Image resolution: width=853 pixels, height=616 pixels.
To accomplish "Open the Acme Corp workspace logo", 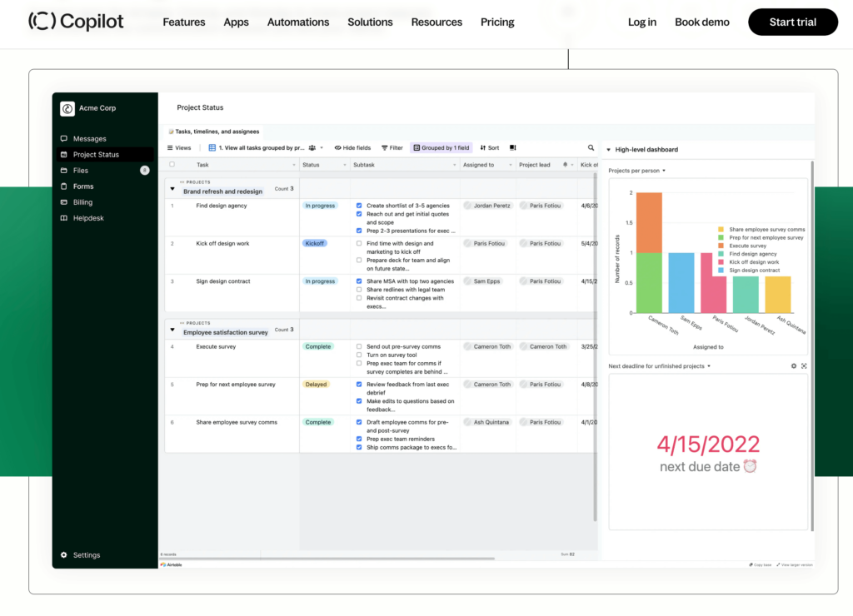I will coord(67,109).
